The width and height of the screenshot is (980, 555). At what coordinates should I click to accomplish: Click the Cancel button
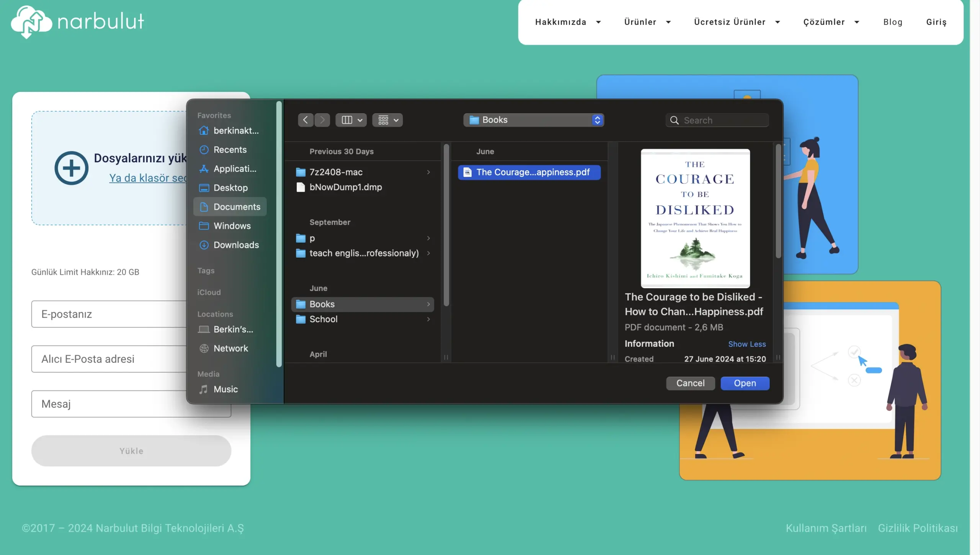pos(690,383)
